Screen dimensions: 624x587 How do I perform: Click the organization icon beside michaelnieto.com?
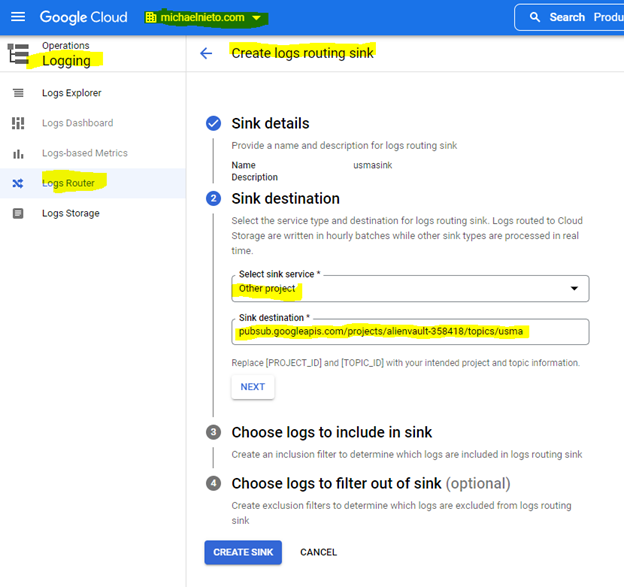tap(151, 18)
